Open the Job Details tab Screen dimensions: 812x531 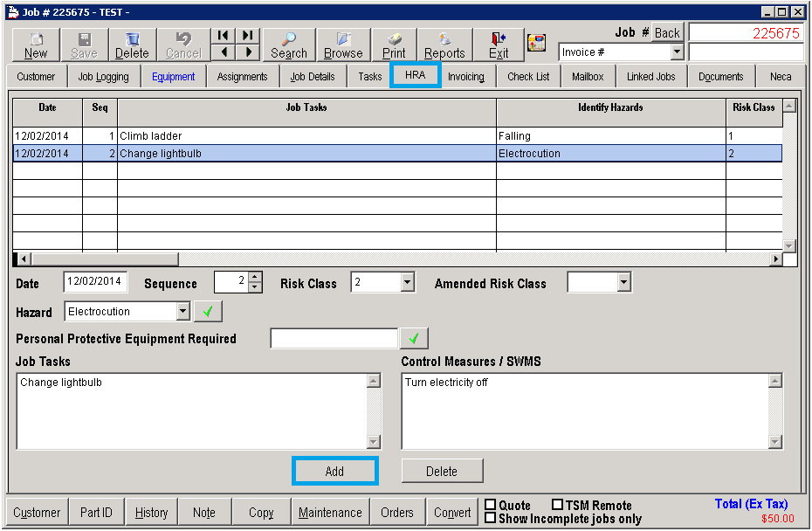[x=313, y=77]
